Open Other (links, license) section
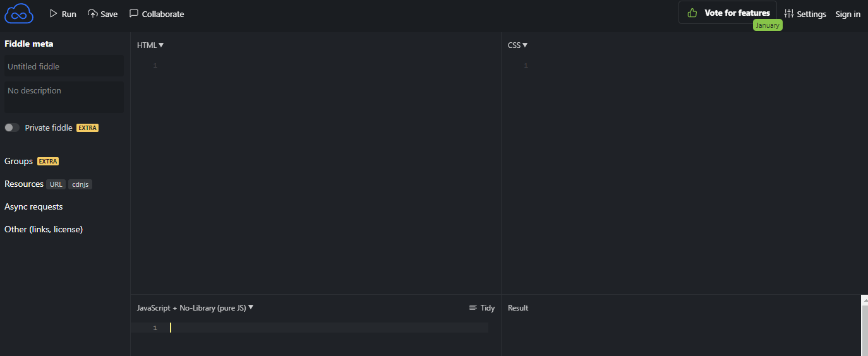This screenshot has width=868, height=356. tap(44, 229)
